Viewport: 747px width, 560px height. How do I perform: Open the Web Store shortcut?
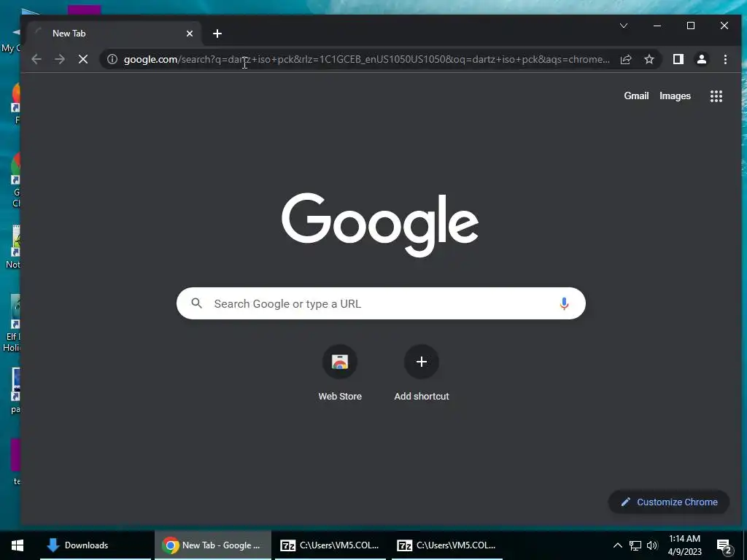pyautogui.click(x=340, y=373)
